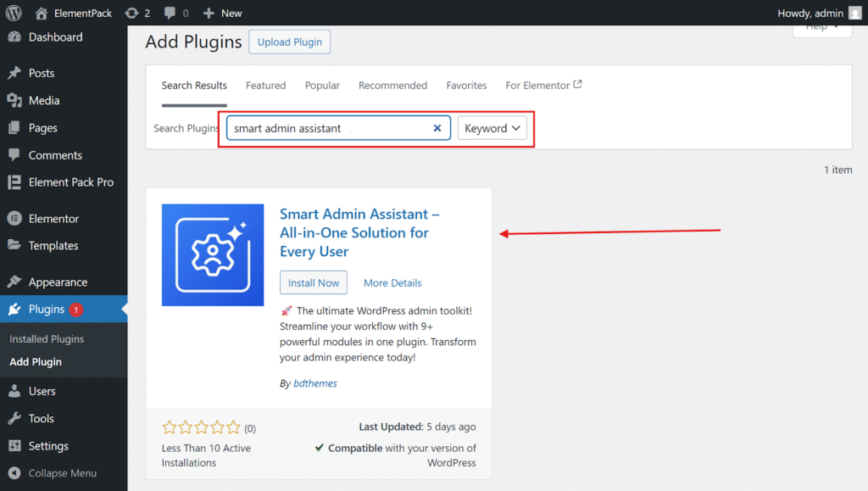Screen dimensions: 868x491
Task: Open the Smart Admin Assistant title link
Action: pos(359,232)
